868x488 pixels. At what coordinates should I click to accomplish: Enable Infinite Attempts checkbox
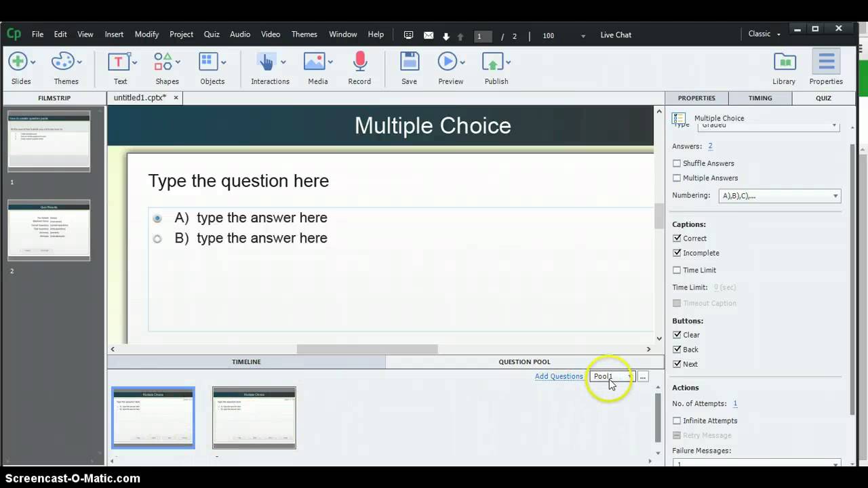click(x=677, y=421)
